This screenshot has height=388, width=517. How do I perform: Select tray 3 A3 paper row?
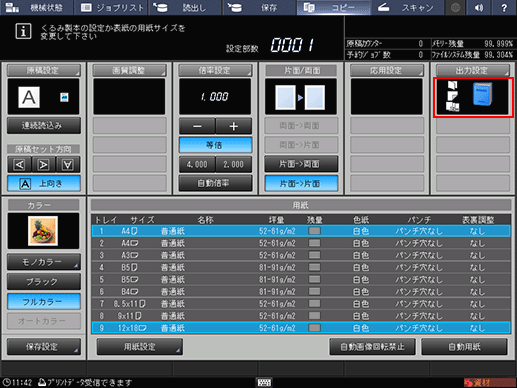[x=301, y=255]
